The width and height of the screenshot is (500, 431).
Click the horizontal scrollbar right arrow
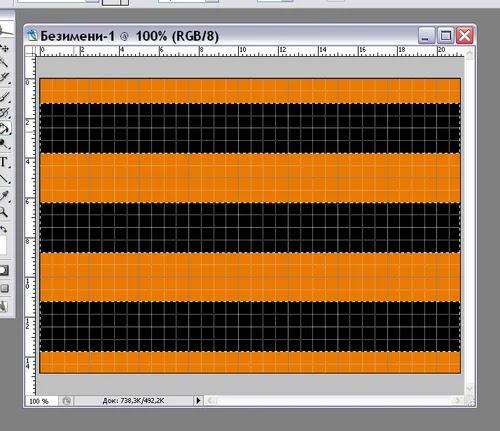coord(458,400)
